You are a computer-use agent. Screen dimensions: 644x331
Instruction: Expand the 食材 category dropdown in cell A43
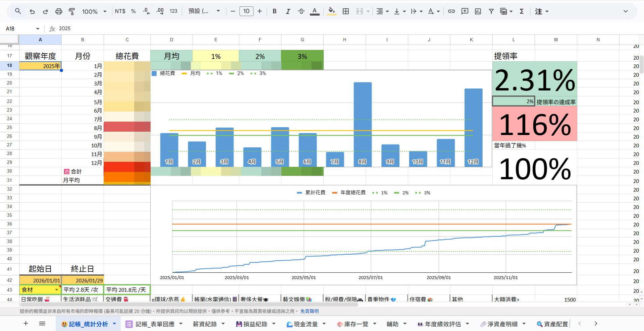pos(56,290)
